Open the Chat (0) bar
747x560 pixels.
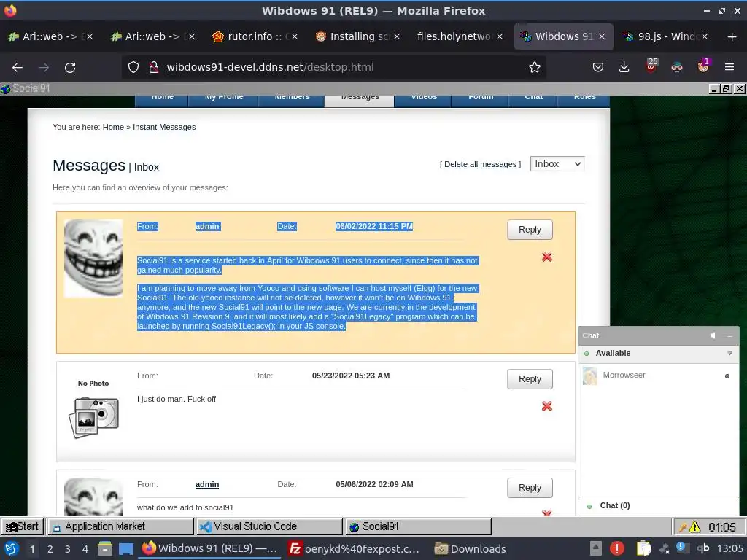click(x=659, y=506)
